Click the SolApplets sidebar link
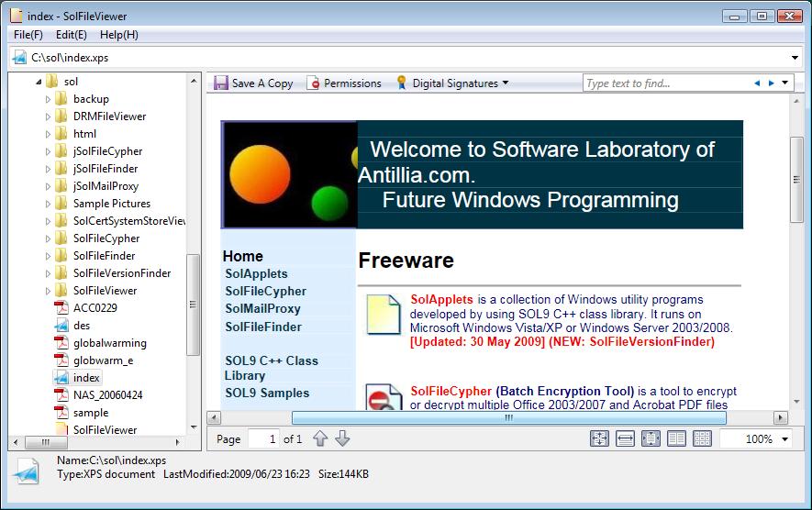This screenshot has height=510, width=812. [x=256, y=274]
